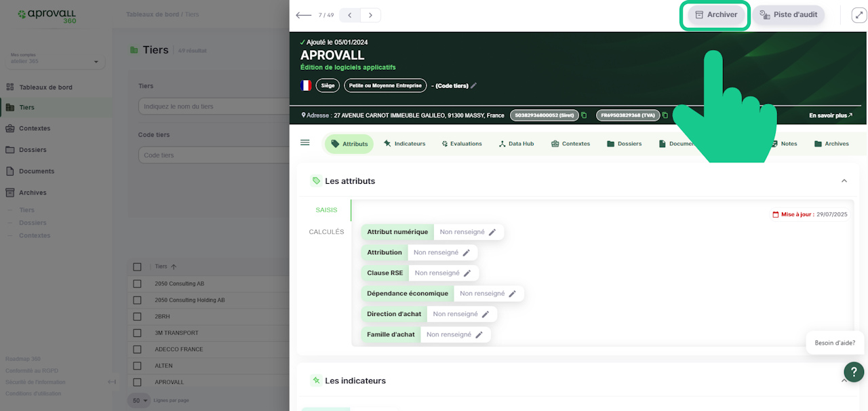Open Tableaux de bord in the sidebar
This screenshot has width=868, height=411.
click(45, 87)
